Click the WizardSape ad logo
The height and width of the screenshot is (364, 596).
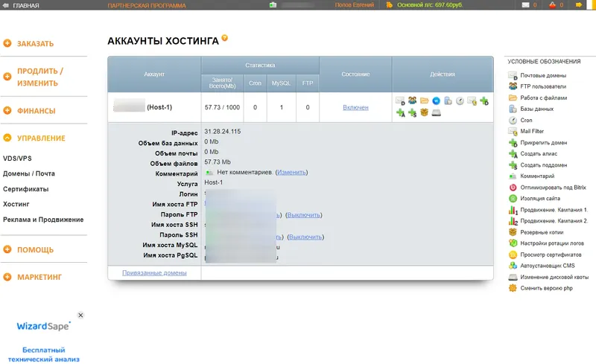click(x=43, y=326)
